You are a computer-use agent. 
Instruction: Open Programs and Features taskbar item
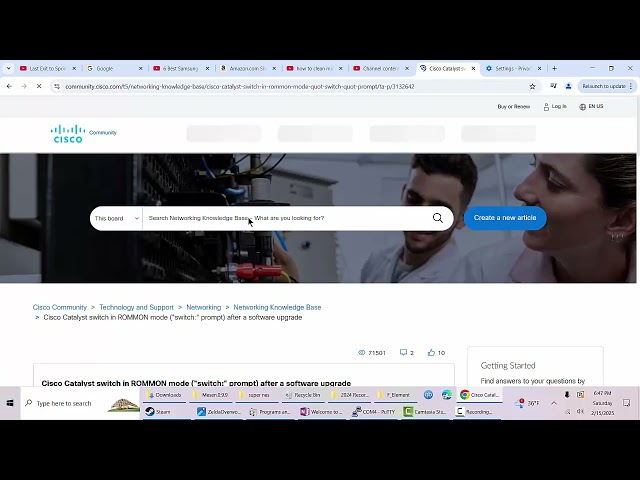[x=270, y=411]
